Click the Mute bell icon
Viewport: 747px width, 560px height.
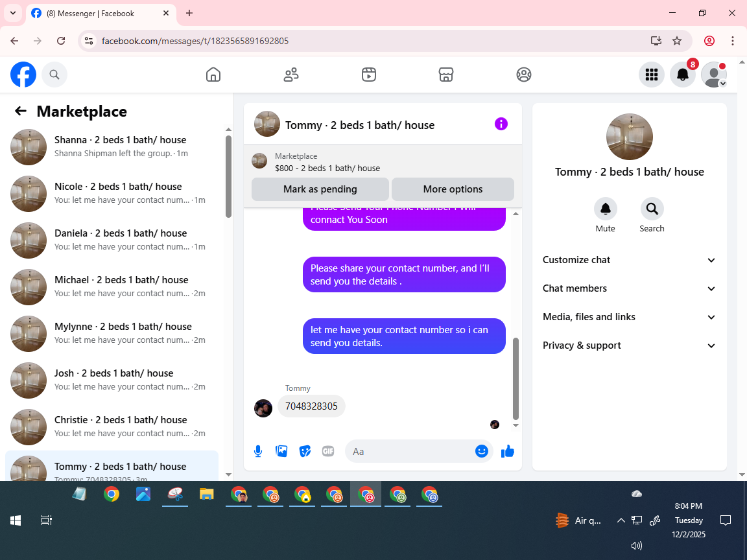point(605,209)
